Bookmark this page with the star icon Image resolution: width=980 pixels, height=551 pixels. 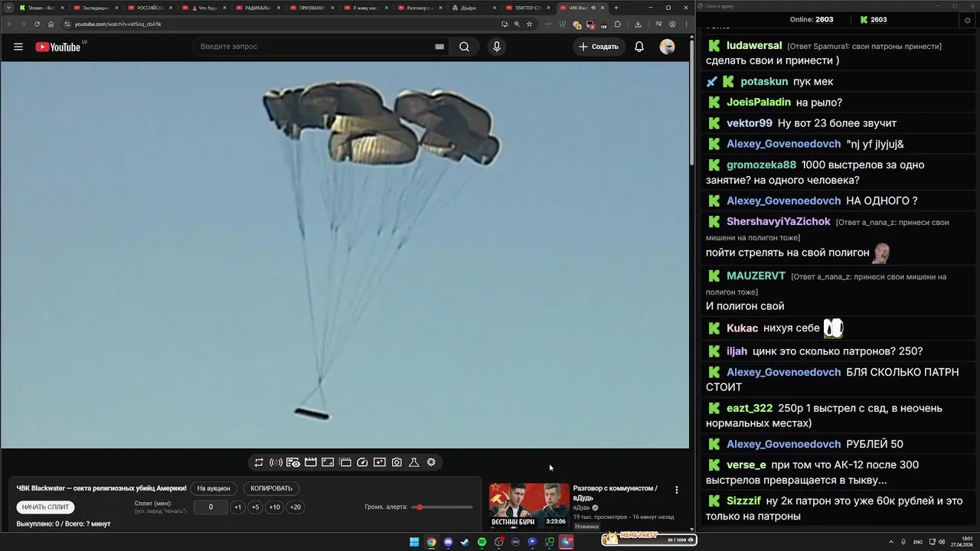(x=529, y=24)
